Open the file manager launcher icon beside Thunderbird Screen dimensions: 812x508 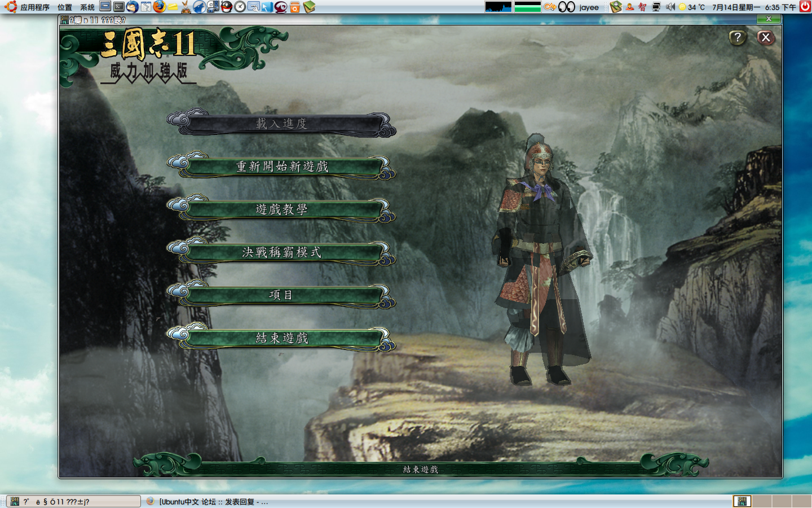146,7
